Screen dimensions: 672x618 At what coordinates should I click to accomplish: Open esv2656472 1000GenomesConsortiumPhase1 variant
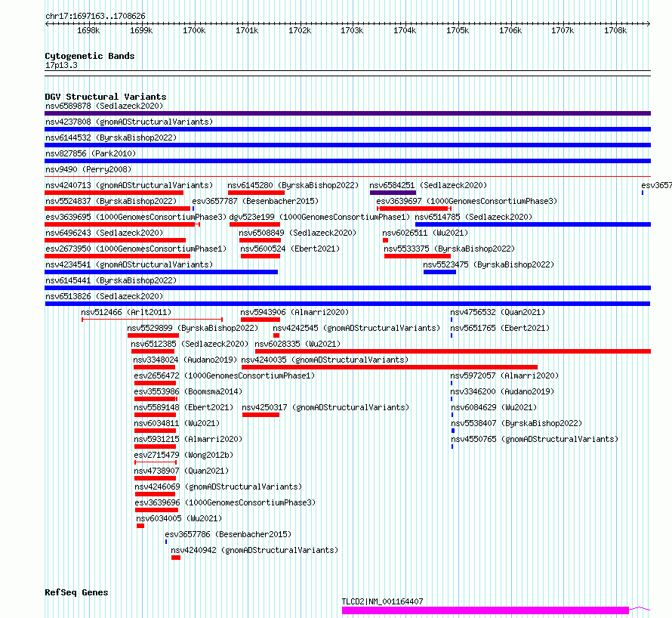click(x=224, y=375)
